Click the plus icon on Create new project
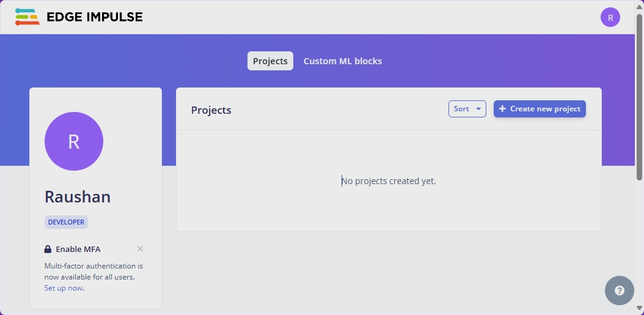Image resolution: width=644 pixels, height=315 pixels. click(x=502, y=109)
